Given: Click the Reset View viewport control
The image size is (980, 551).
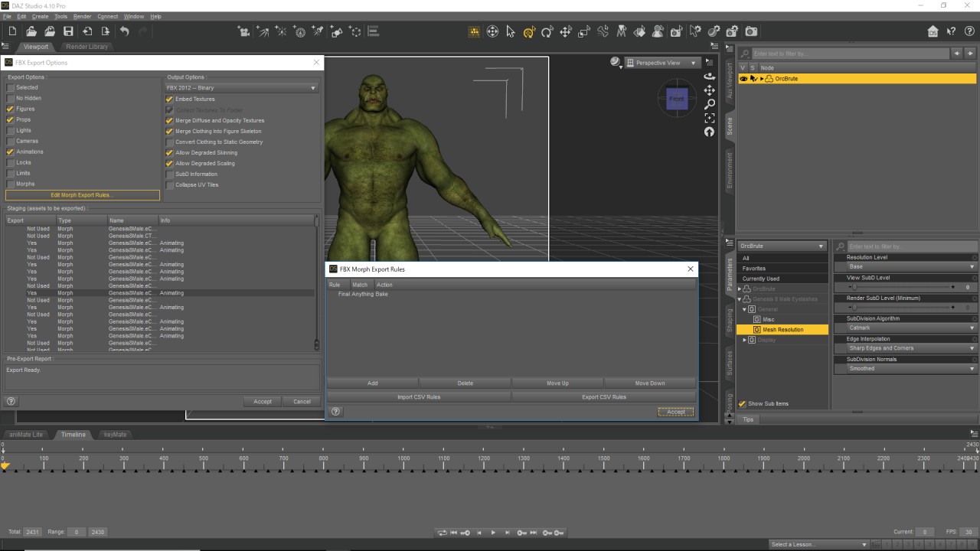Looking at the screenshot, I should (710, 132).
